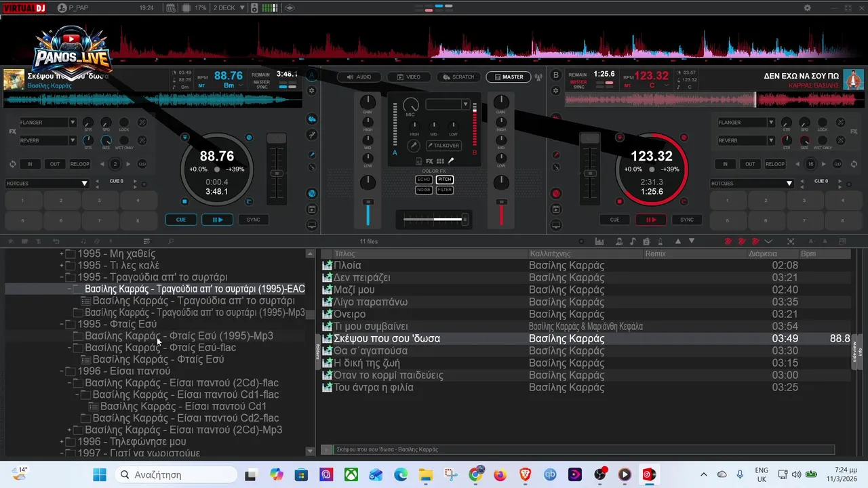Switch to MASTER mixer tab
868x488 pixels.
click(509, 77)
